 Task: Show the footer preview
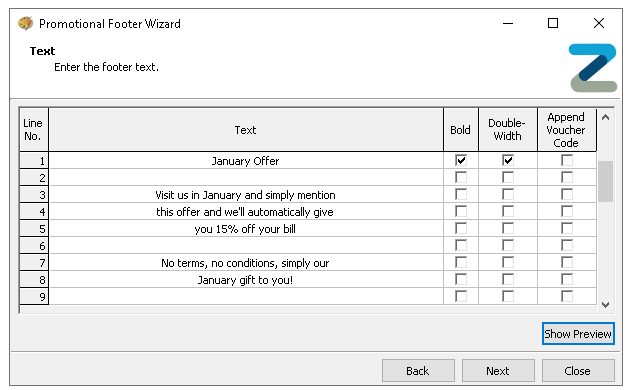(578, 334)
